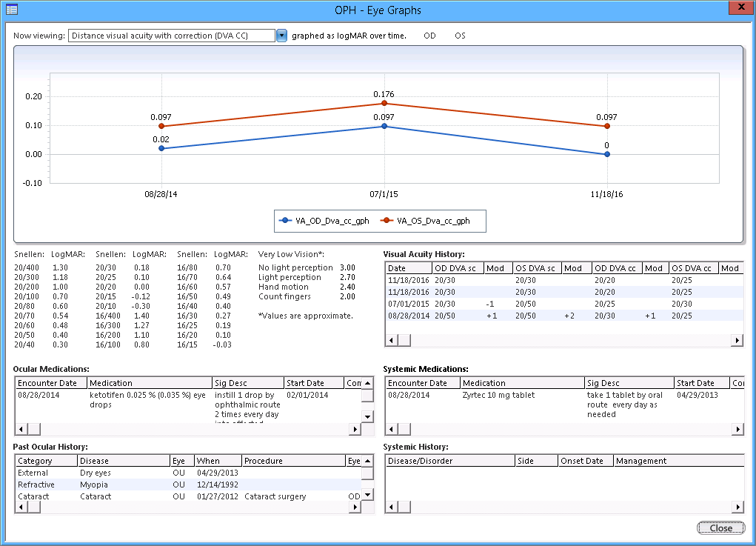The width and height of the screenshot is (756, 546).
Task: Click the OS label beside graphed as logMAR
Action: click(x=460, y=36)
